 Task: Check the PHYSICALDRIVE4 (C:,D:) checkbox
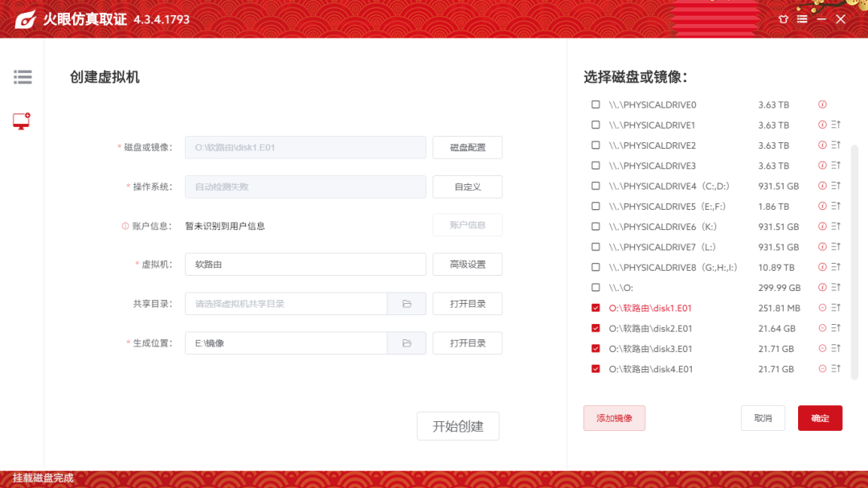596,187
